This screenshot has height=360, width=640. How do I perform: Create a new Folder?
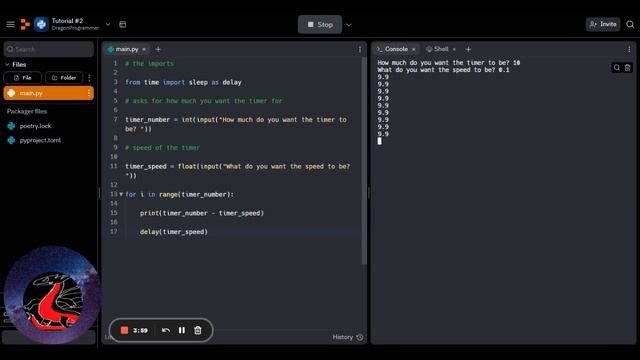[x=64, y=78]
